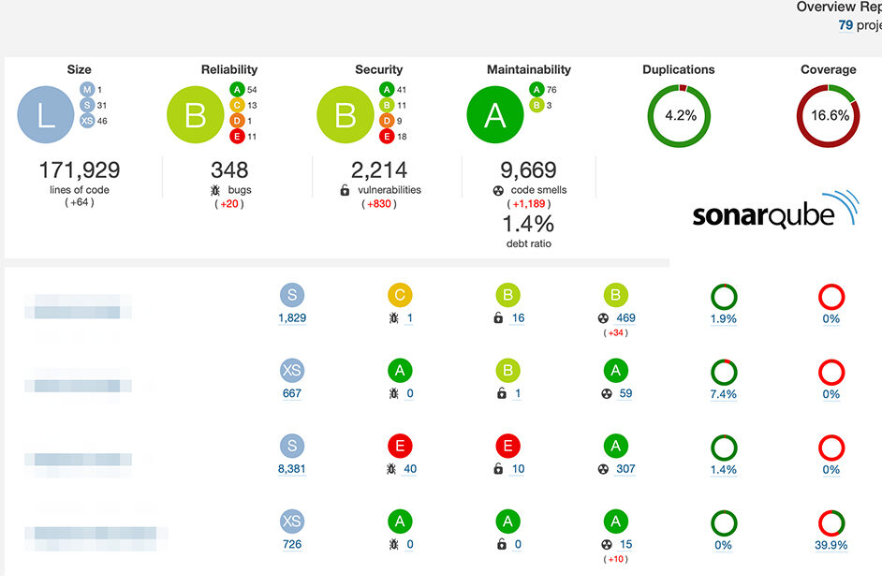
Task: Click the XS size badge above 667
Action: click(x=292, y=371)
